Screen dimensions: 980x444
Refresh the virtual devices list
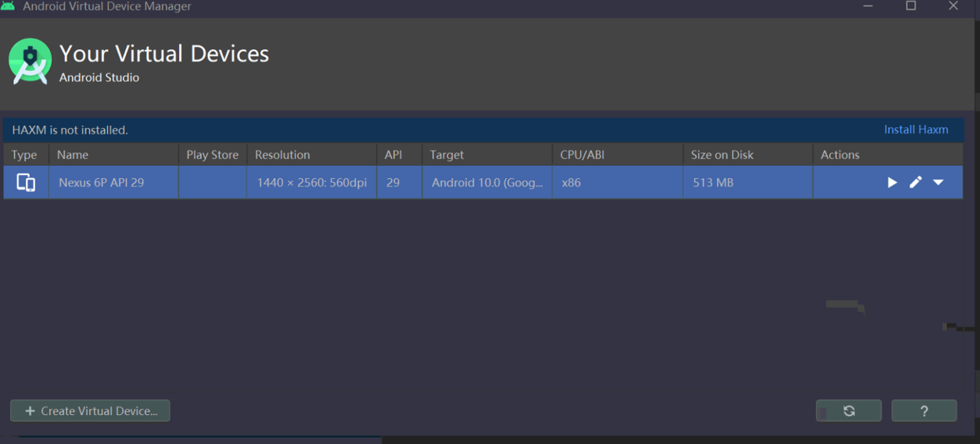[x=849, y=410]
